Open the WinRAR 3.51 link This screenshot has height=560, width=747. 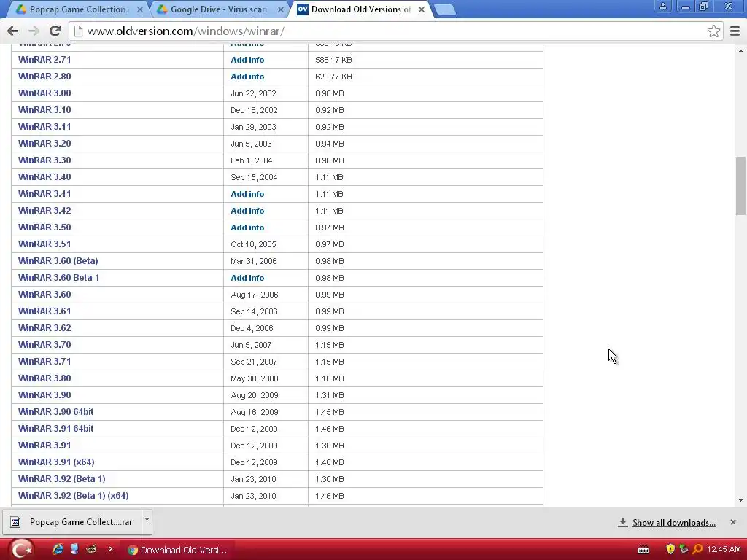44,244
